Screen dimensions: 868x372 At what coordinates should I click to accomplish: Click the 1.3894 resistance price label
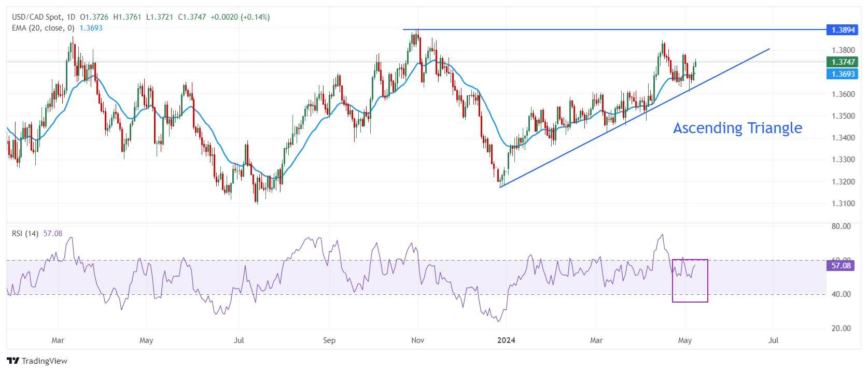pyautogui.click(x=843, y=30)
